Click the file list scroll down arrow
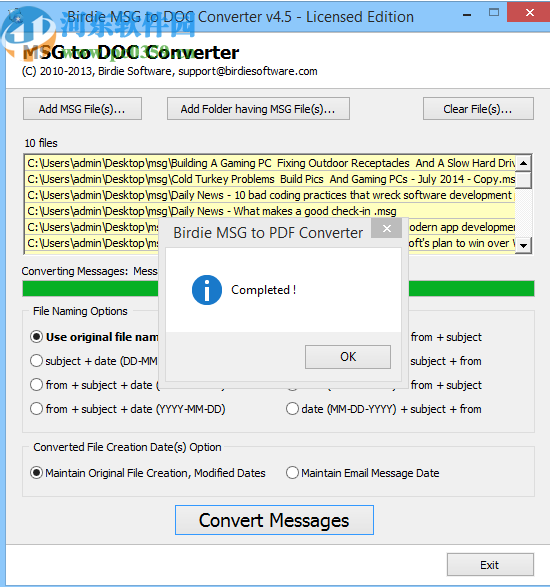Screen dimensions: 550x587 point(523,246)
